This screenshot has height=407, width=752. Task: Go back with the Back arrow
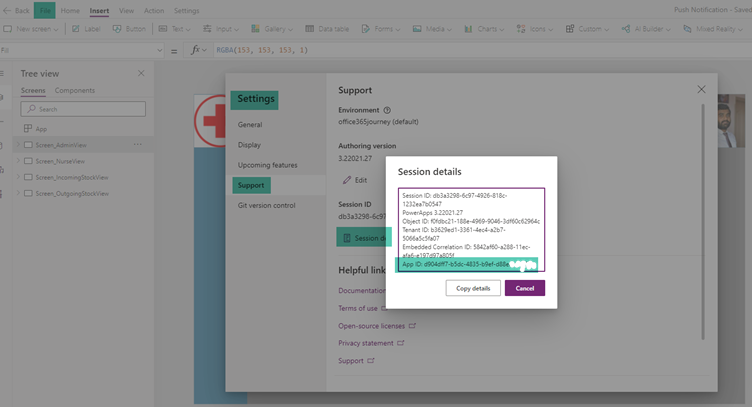tap(16, 11)
